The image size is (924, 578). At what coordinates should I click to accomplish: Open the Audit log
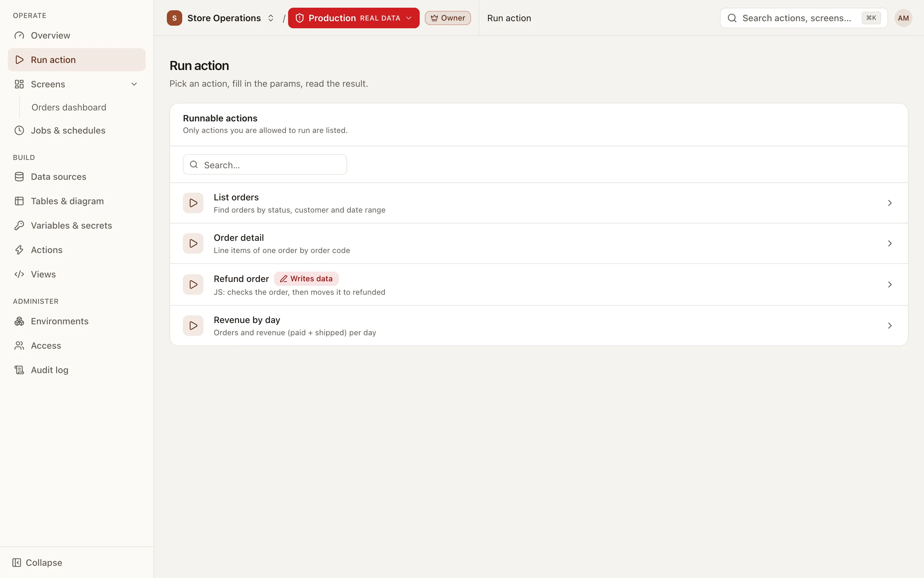[76, 370]
